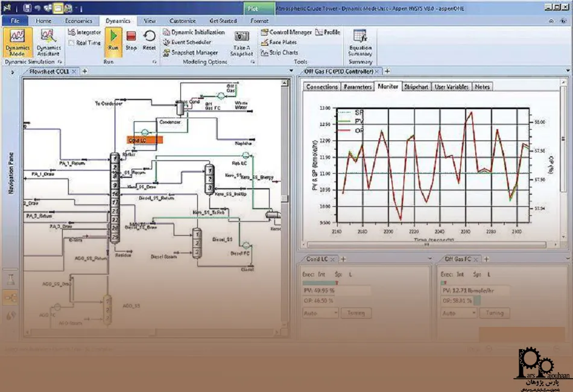
Task: Select the Stripchart tab in PID controller
Action: coord(416,87)
